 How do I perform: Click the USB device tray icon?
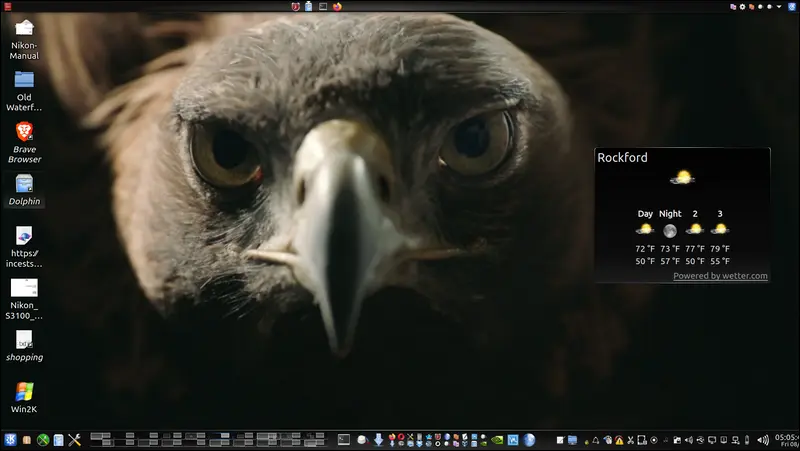[x=700, y=440]
